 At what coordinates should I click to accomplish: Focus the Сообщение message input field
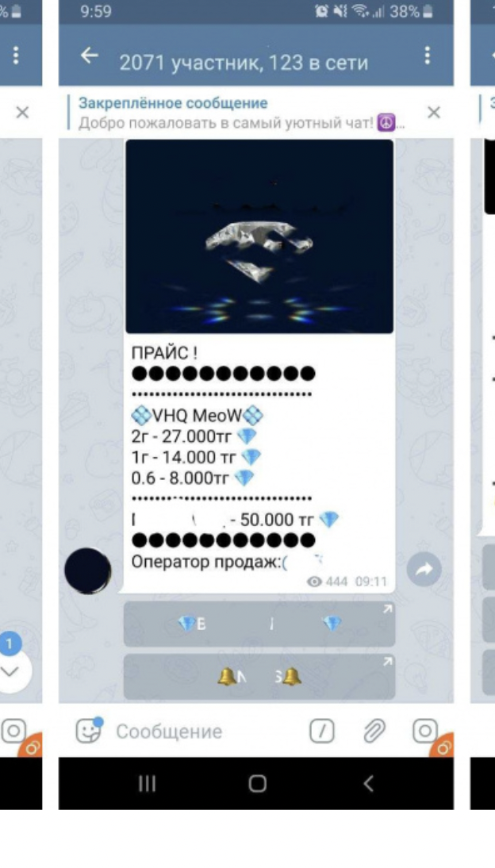pos(205,732)
